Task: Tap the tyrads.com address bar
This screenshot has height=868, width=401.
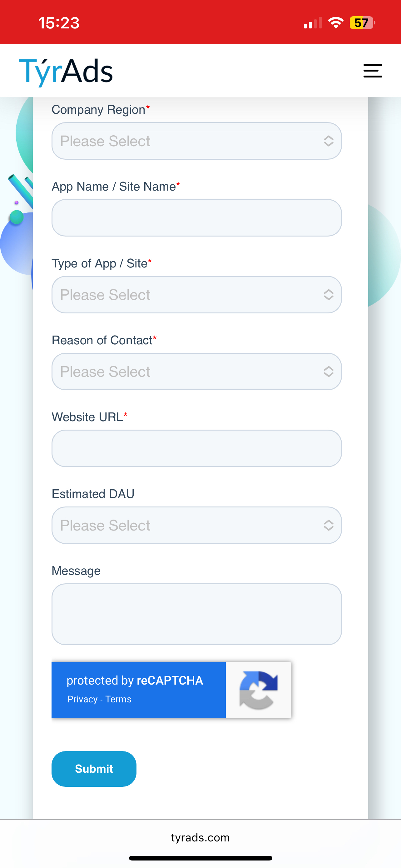Action: click(200, 837)
